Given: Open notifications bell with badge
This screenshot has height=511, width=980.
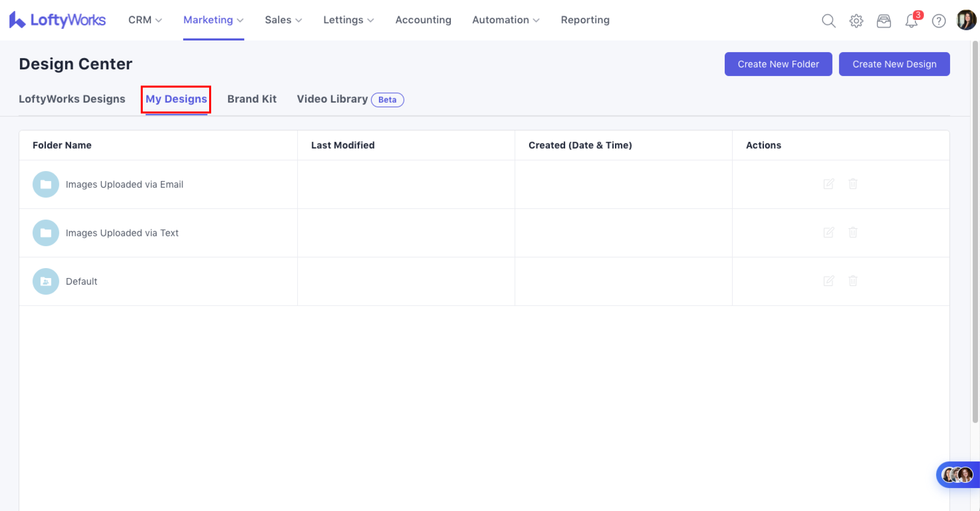Looking at the screenshot, I should pos(912,21).
